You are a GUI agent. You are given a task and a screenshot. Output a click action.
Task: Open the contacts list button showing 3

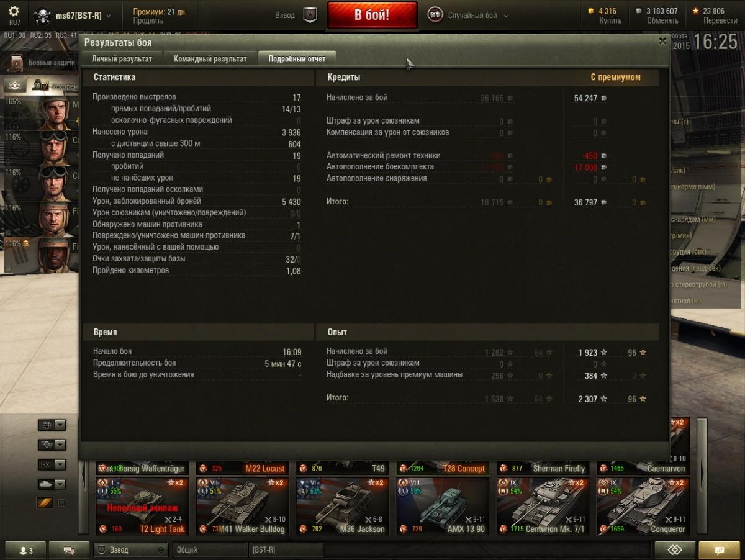[x=25, y=550]
